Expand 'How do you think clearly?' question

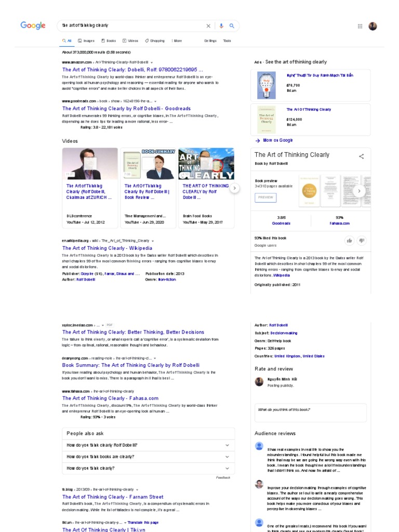(148, 468)
